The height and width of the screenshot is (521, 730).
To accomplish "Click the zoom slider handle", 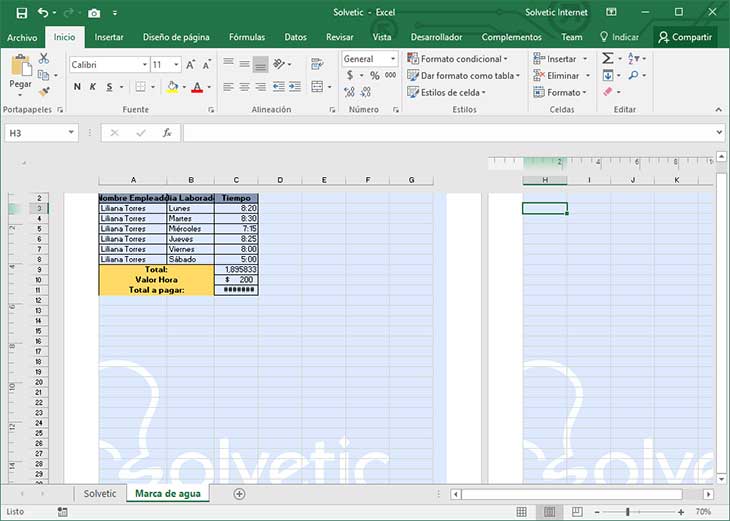I will coord(628,512).
